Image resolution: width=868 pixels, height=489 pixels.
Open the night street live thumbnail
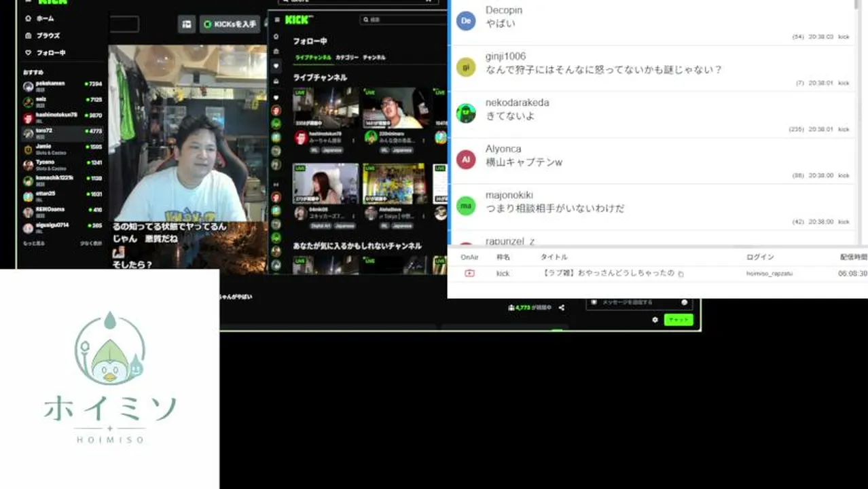click(x=325, y=107)
